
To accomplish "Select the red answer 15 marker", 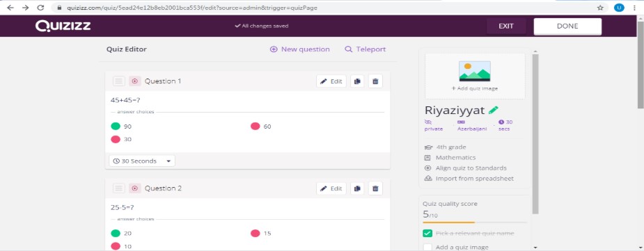I will [x=255, y=234].
